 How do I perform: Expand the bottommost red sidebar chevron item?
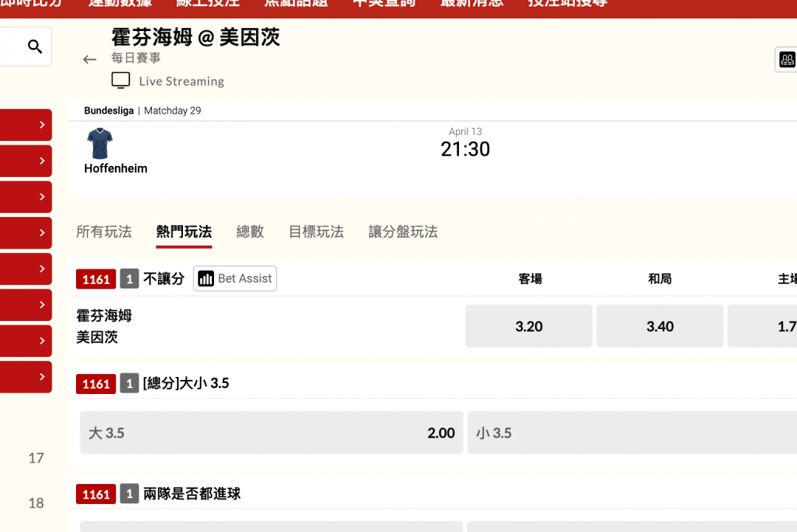[x=26, y=377]
